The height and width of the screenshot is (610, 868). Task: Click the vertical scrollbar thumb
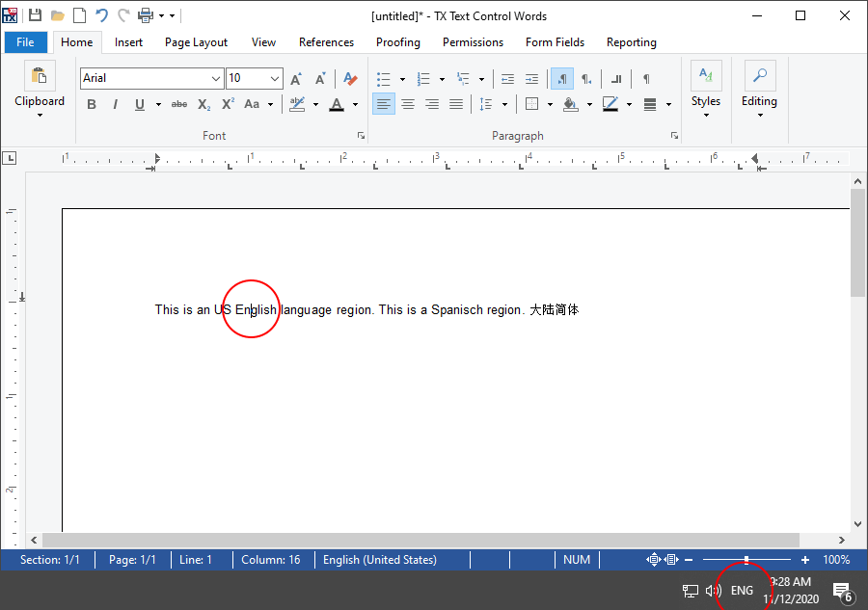pos(857,243)
